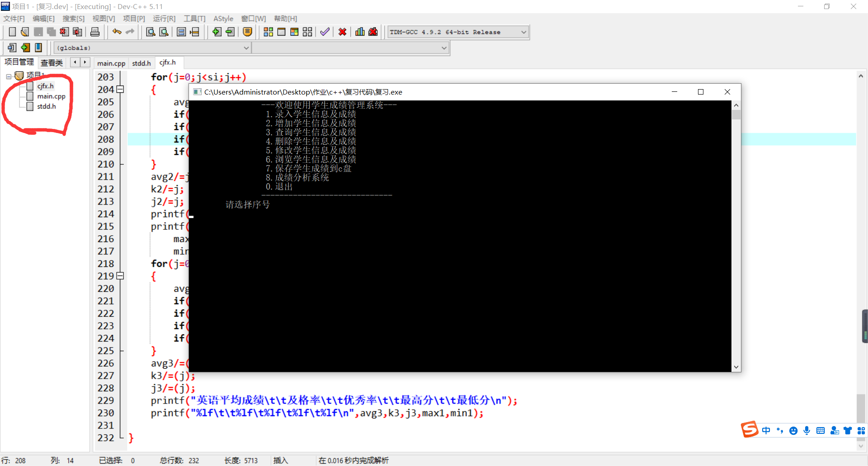The image size is (868, 466).
Task: Open TDM-GCC 4.9.2 compiler dropdown
Action: (524, 32)
